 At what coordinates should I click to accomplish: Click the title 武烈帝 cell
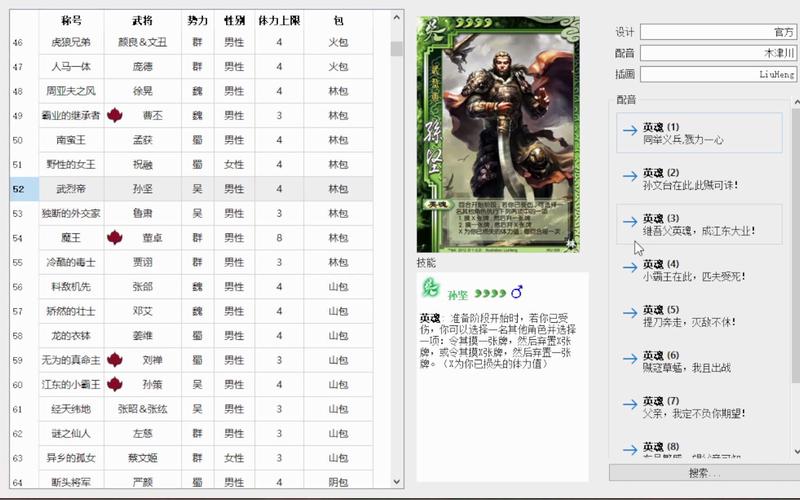(71, 189)
